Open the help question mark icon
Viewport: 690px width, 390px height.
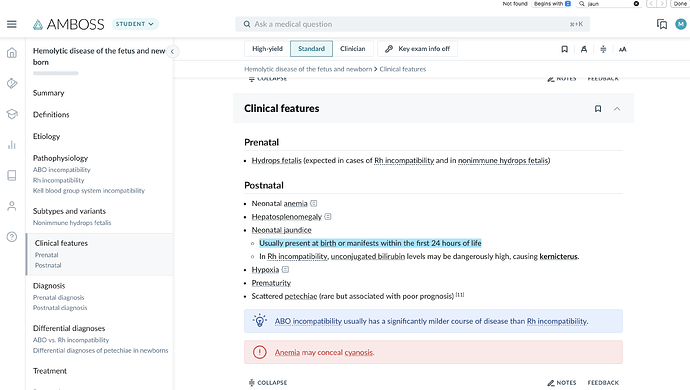(x=12, y=237)
